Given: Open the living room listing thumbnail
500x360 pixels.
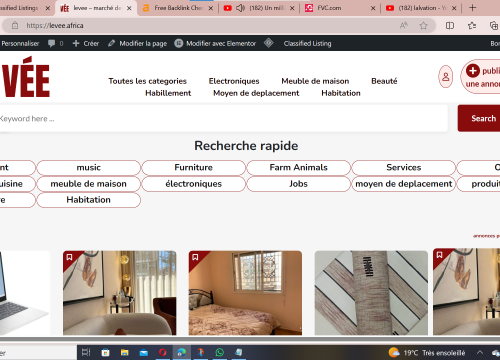Looking at the screenshot, I should pos(120,293).
